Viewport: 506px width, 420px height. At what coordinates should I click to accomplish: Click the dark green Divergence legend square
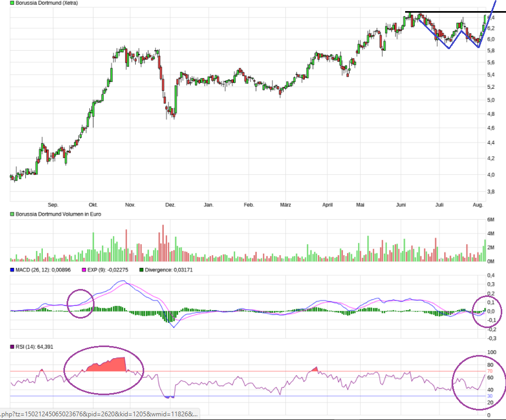click(x=141, y=270)
